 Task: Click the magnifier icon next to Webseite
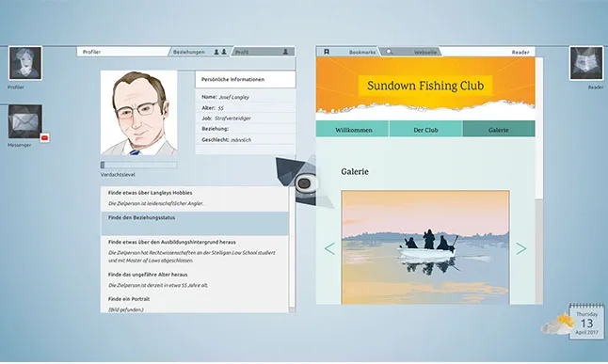pos(389,52)
